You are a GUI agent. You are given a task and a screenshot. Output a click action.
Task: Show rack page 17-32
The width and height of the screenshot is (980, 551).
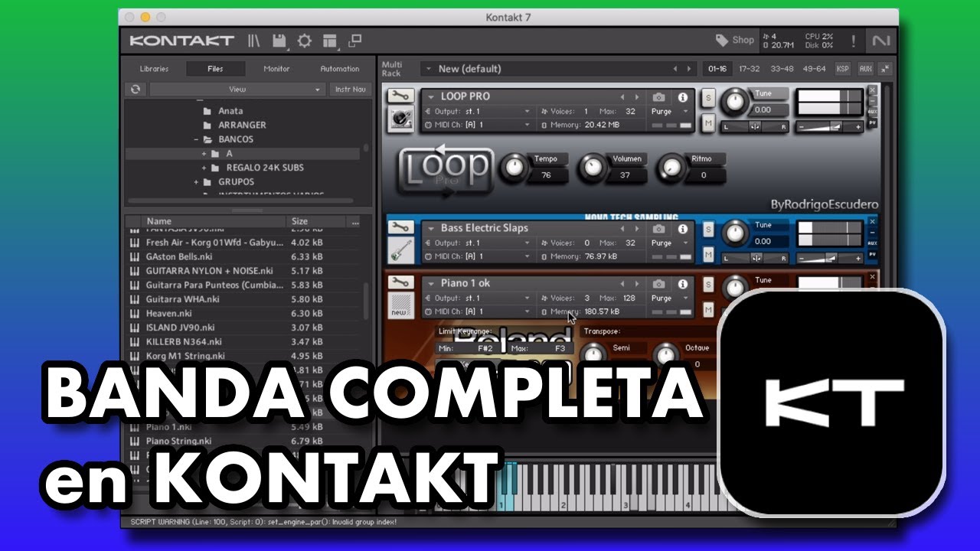pos(749,69)
